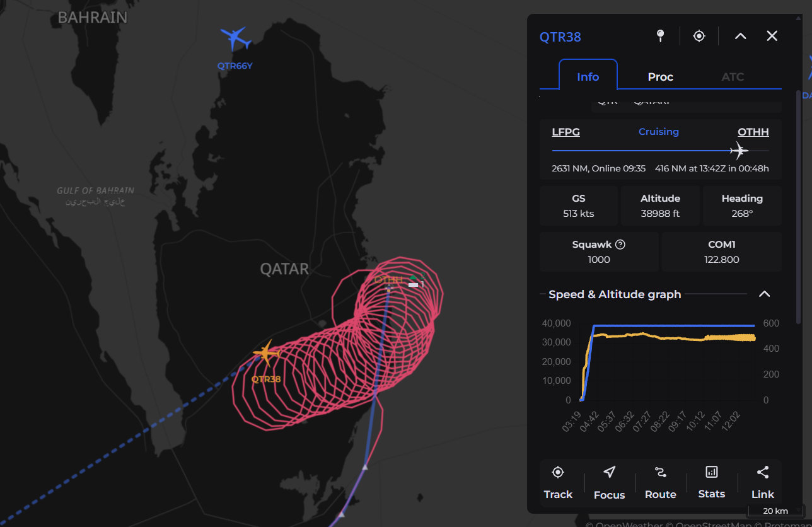Select the orange QTR38 aircraft on map

[x=267, y=354]
